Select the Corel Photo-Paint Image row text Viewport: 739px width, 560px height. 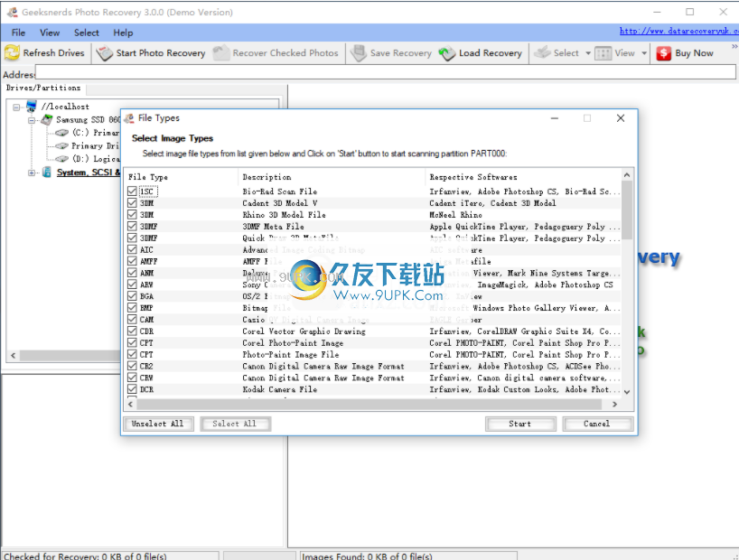[x=293, y=342]
